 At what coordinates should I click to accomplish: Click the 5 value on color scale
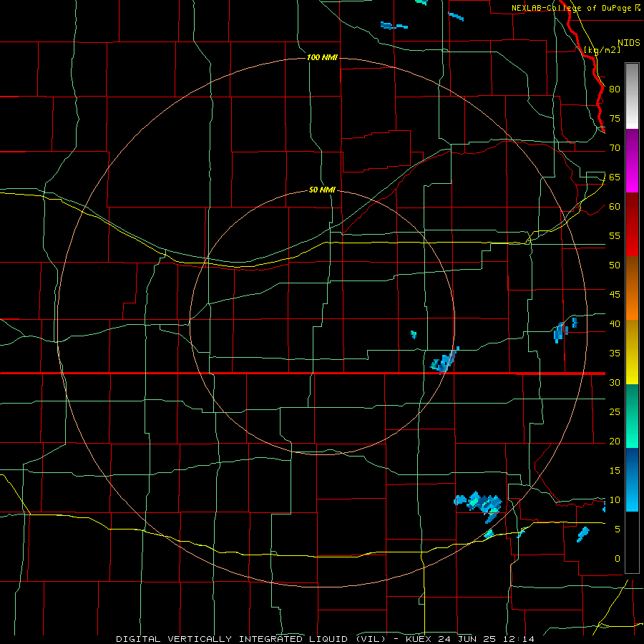618,529
